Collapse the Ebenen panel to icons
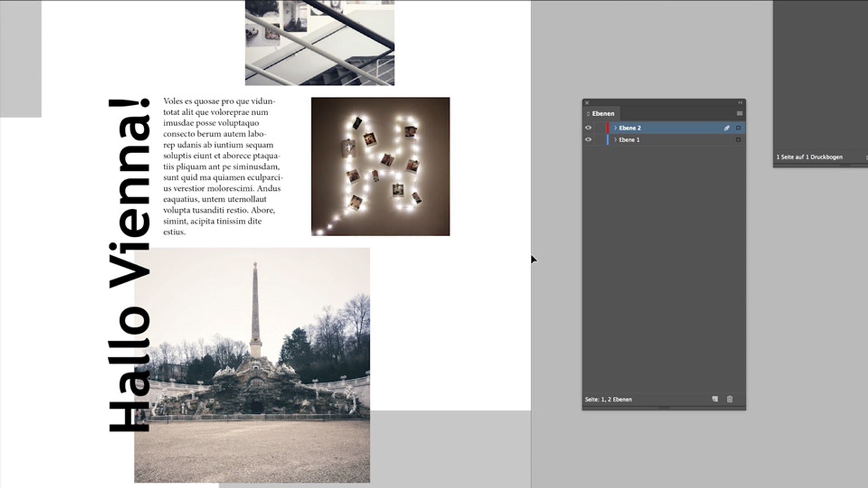Image resolution: width=868 pixels, height=488 pixels. coord(740,103)
